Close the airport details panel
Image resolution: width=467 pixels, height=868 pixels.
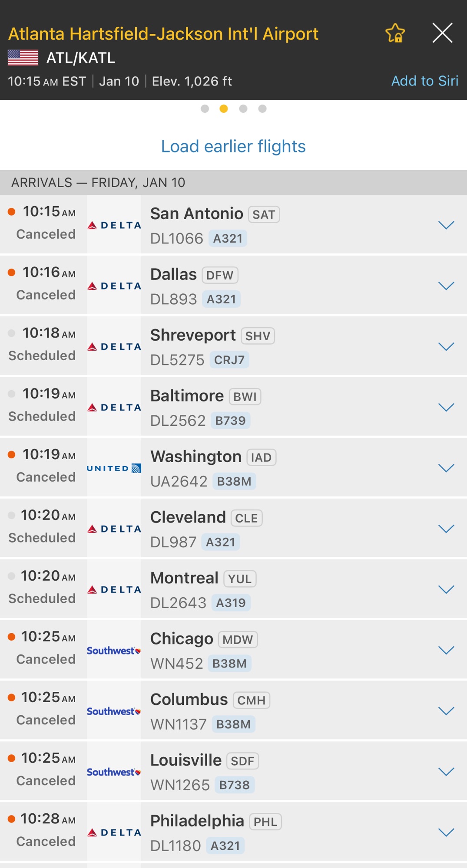(442, 33)
